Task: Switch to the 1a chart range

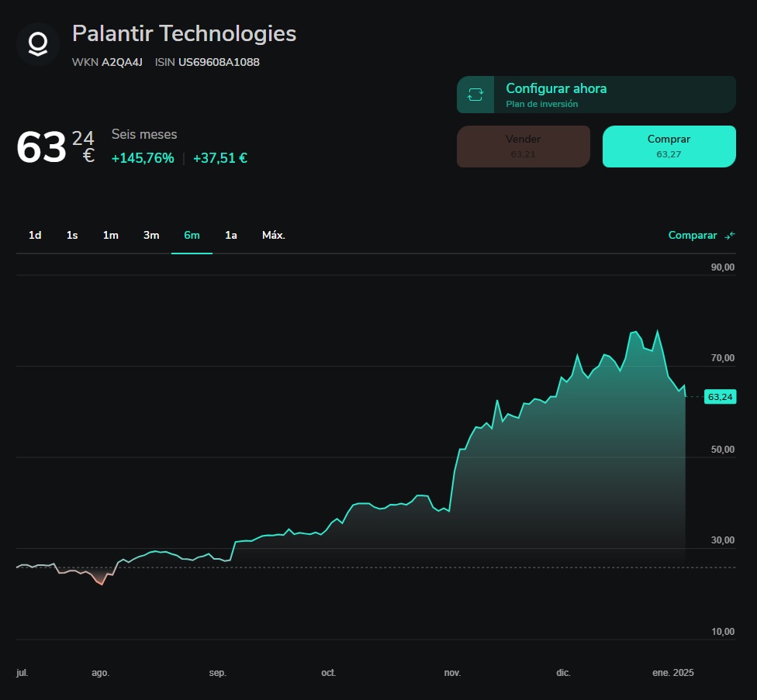Action: point(231,235)
